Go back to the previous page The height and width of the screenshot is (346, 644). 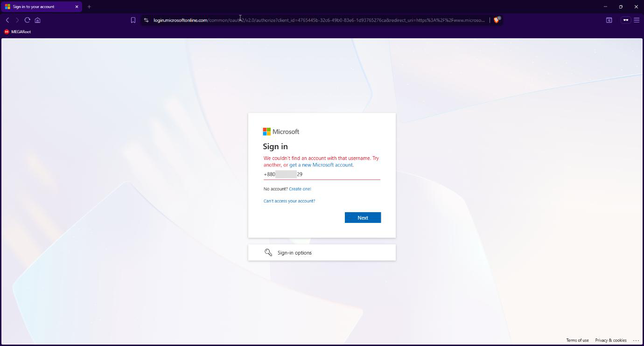[7, 20]
